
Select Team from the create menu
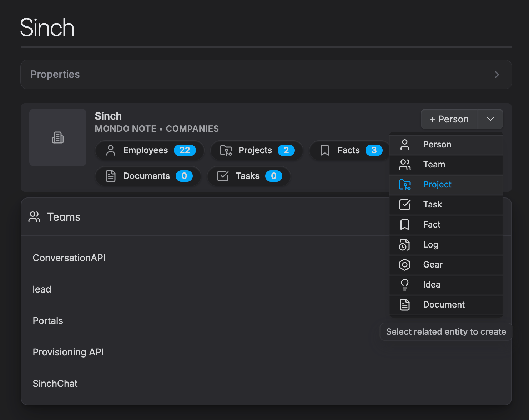click(446, 165)
